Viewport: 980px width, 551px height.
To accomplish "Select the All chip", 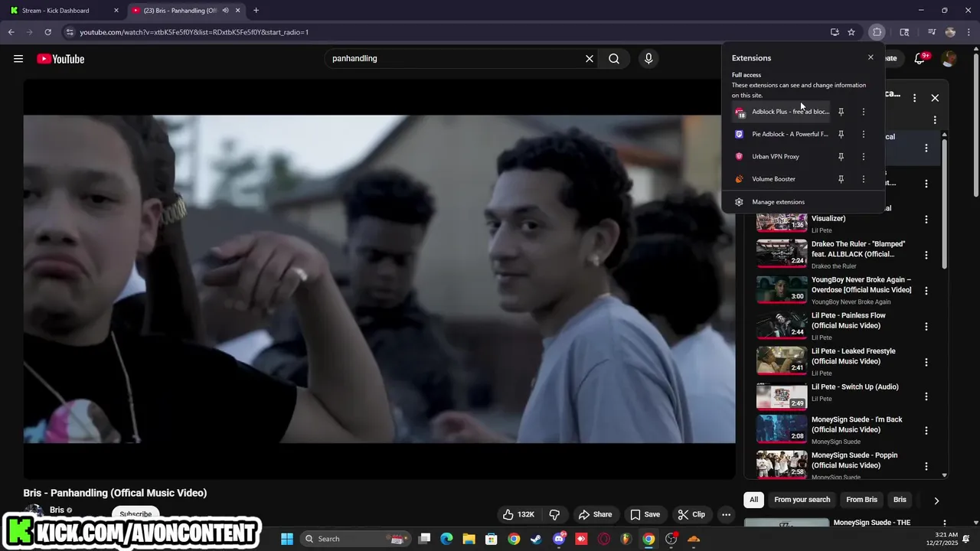I will click(x=753, y=500).
